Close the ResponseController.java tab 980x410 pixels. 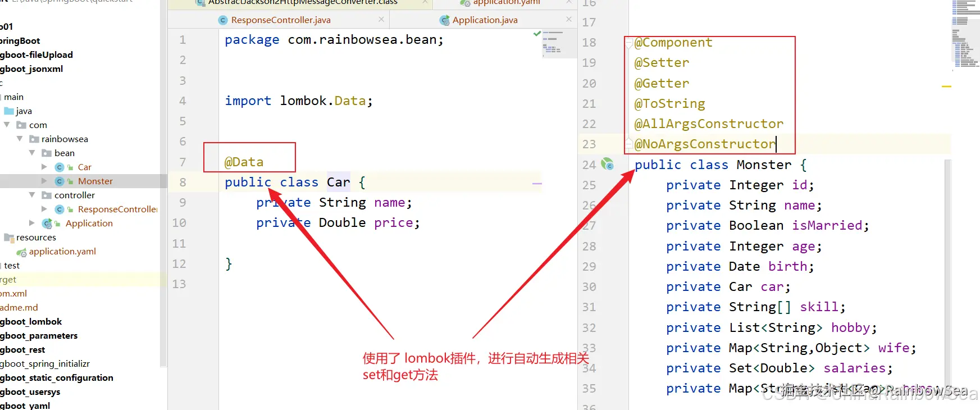[381, 20]
